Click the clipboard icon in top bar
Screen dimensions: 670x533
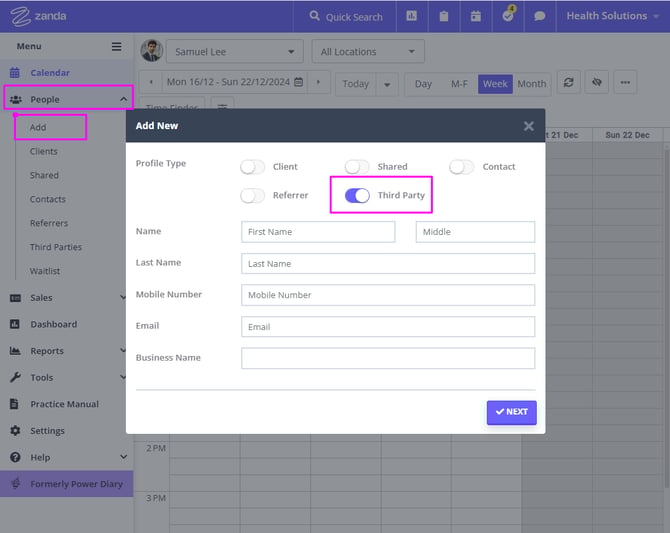(x=443, y=16)
